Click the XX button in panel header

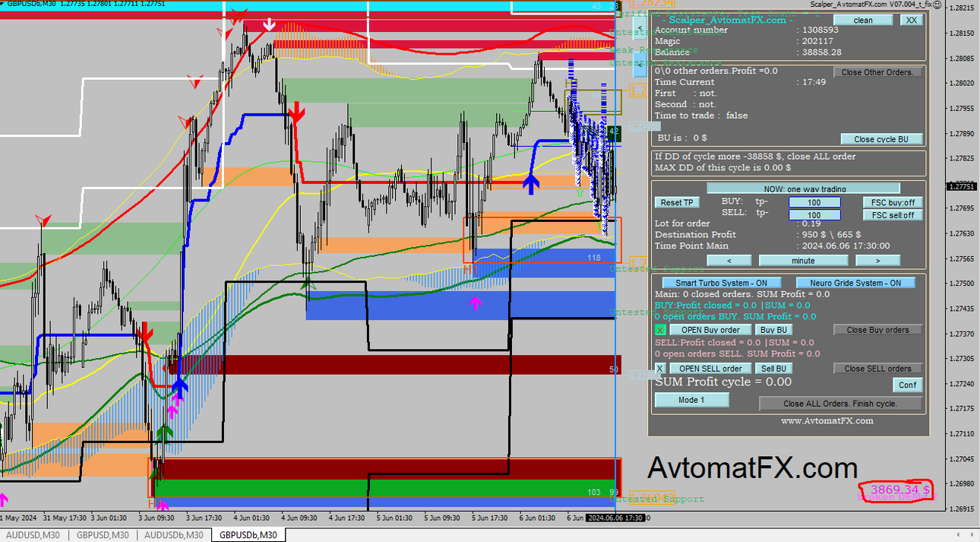coord(911,21)
